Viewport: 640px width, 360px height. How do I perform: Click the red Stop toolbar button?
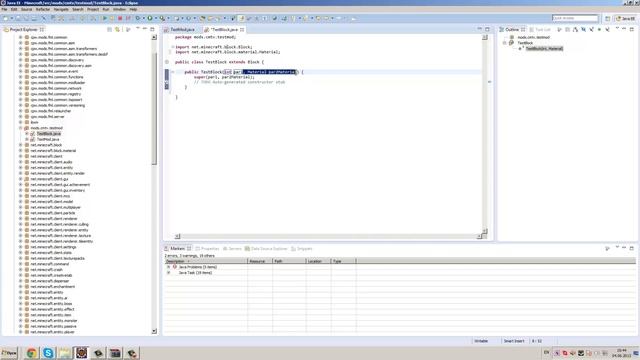point(120,18)
